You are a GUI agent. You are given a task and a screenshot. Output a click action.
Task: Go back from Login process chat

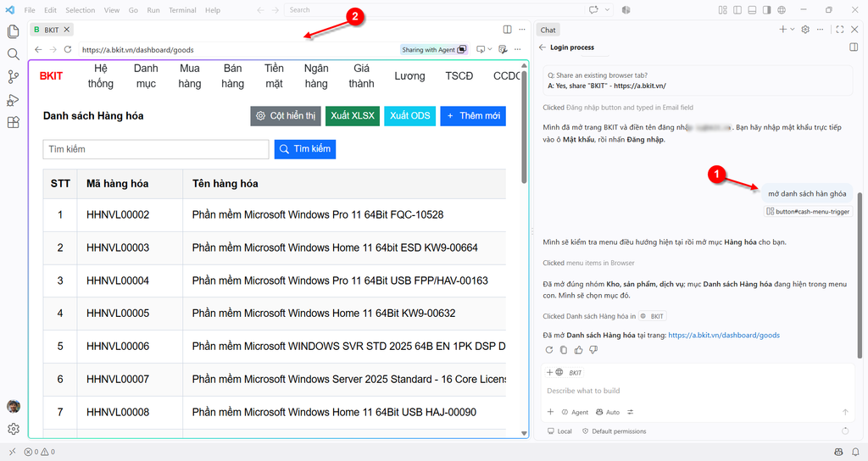click(542, 47)
